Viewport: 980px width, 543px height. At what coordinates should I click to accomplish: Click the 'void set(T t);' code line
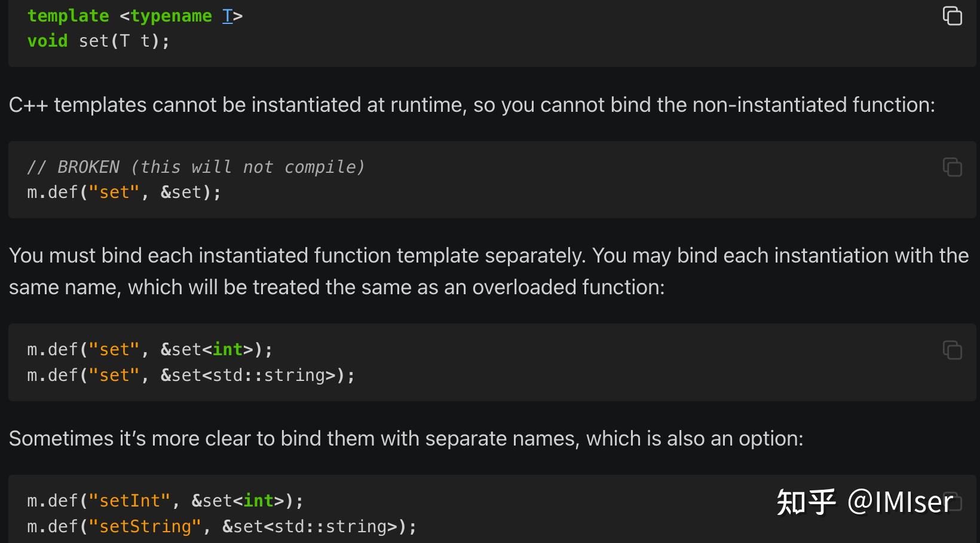(x=99, y=41)
